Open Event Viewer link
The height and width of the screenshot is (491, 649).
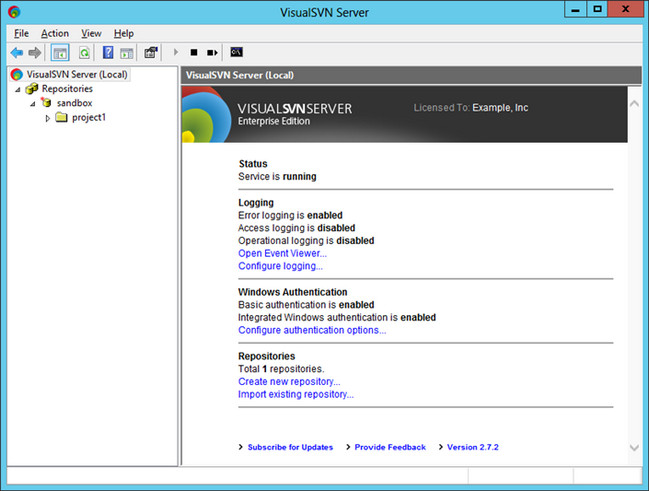coord(282,253)
